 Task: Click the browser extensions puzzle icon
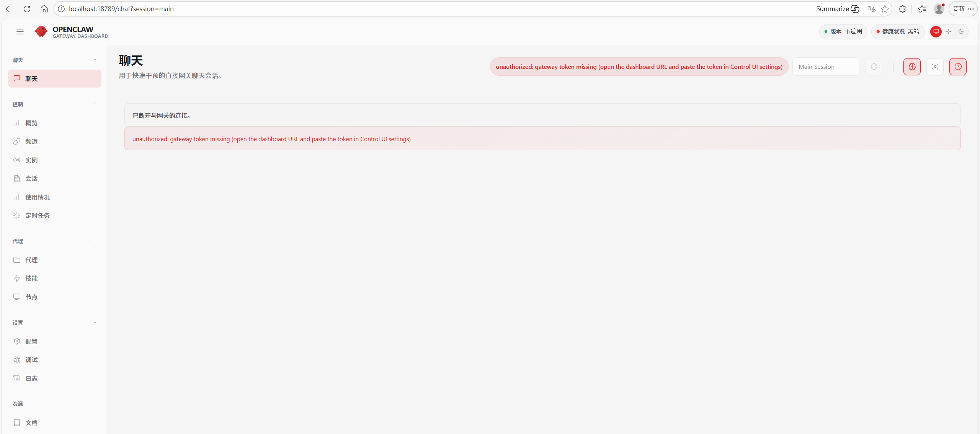point(902,9)
